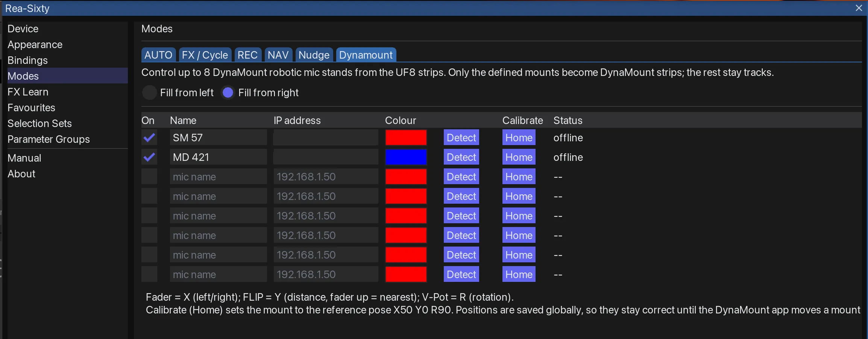Show the Favourites page
The image size is (868, 339).
pyautogui.click(x=31, y=108)
